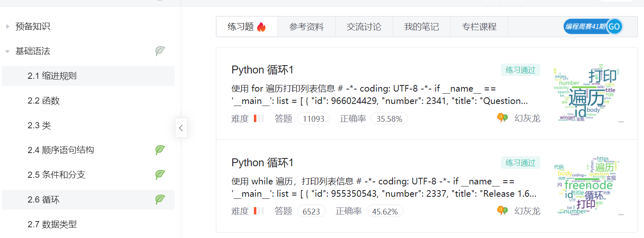Open 2.4 顺序语句结构 chapter
This screenshot has height=238, width=644.
(88, 150)
